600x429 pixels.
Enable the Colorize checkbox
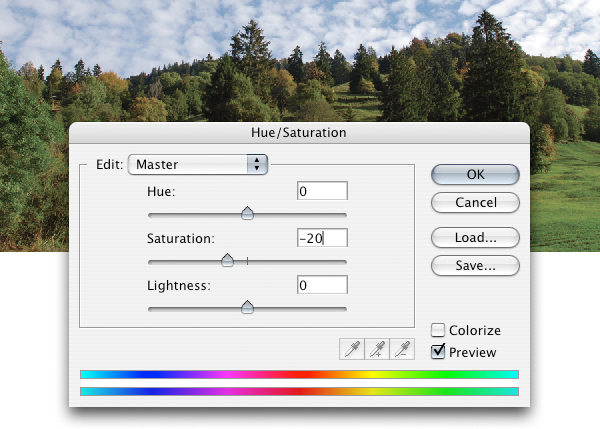(438, 330)
